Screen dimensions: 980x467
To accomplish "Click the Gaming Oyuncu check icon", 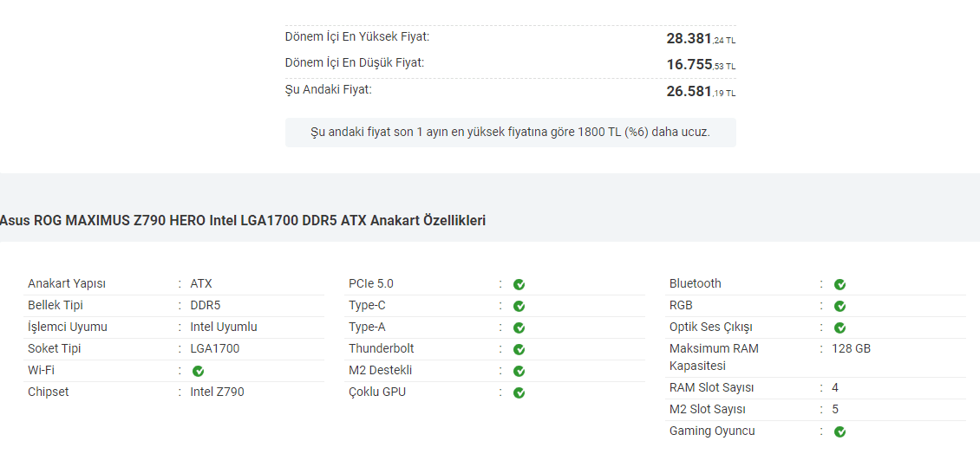I will (840, 431).
